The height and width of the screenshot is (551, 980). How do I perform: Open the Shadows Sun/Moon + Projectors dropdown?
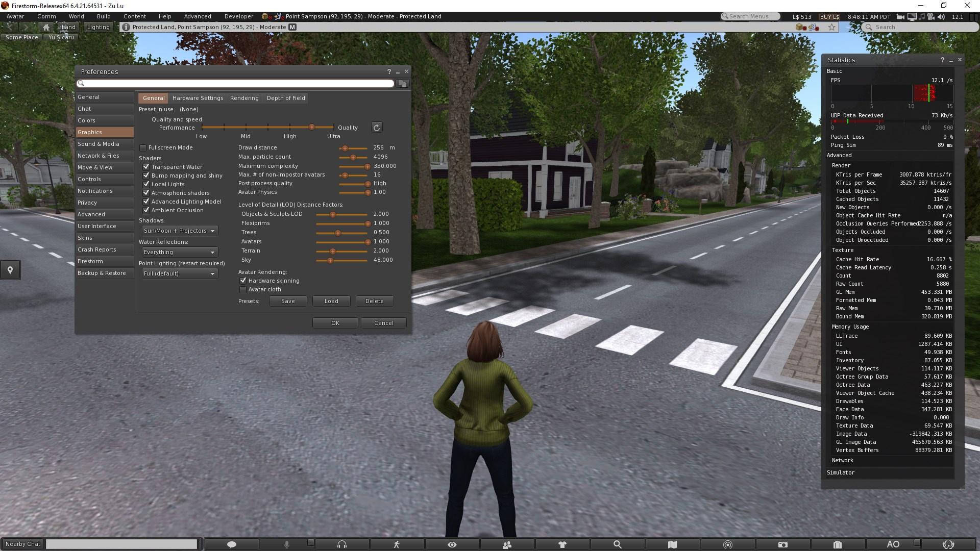(179, 231)
